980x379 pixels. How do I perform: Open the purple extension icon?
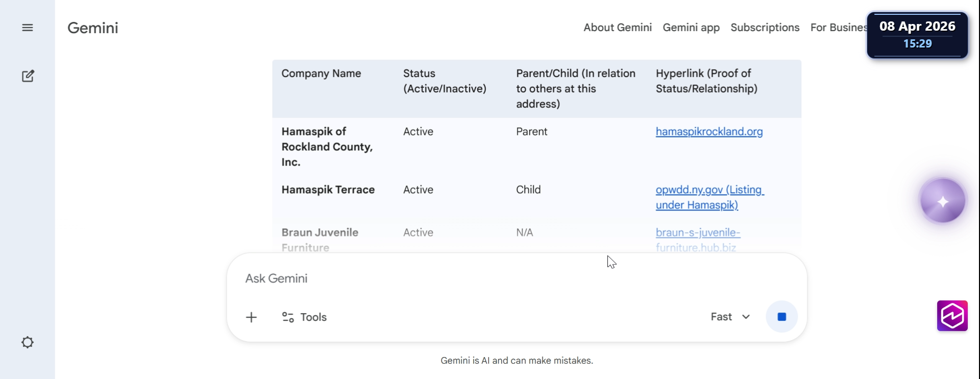[x=952, y=316]
